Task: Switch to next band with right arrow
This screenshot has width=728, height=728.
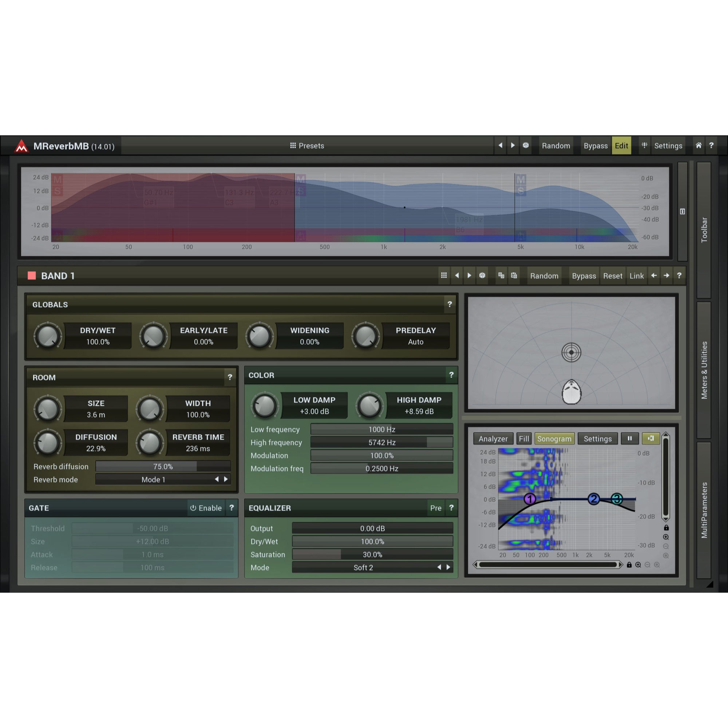Action: [666, 276]
